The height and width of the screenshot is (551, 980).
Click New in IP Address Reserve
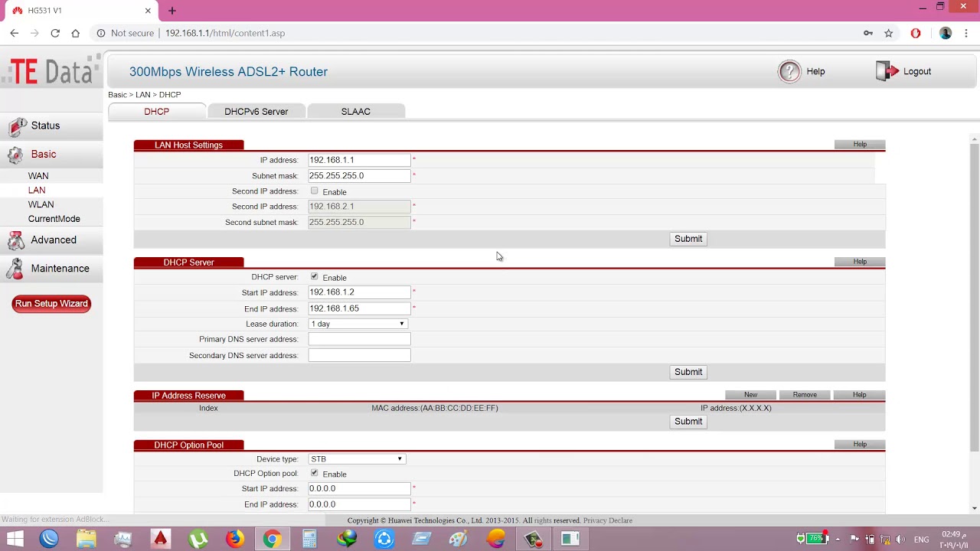(x=751, y=395)
